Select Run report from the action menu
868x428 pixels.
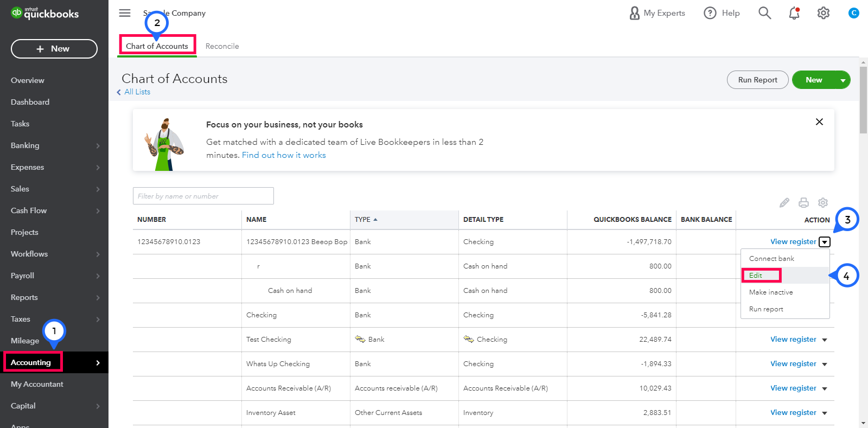[785, 309]
